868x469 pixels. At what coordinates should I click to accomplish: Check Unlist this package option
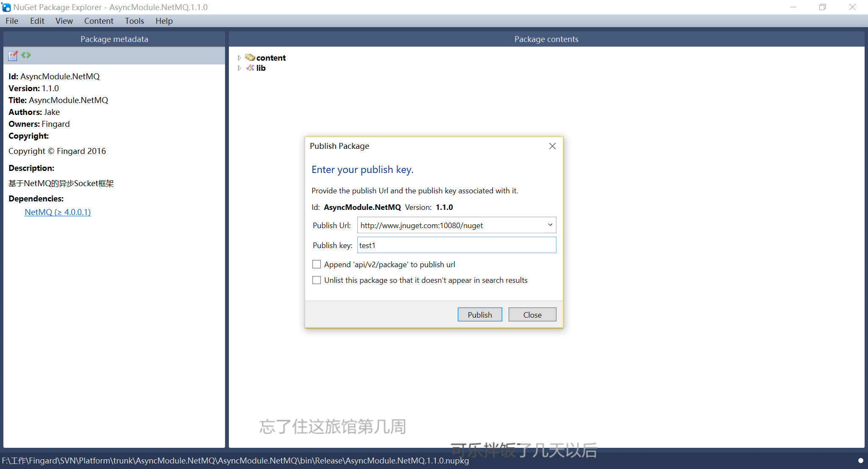pyautogui.click(x=317, y=280)
